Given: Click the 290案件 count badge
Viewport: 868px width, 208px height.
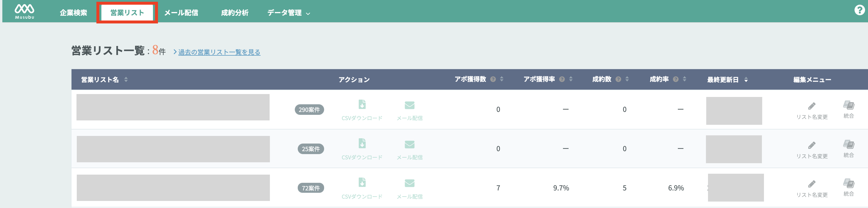Looking at the screenshot, I should tap(309, 110).
